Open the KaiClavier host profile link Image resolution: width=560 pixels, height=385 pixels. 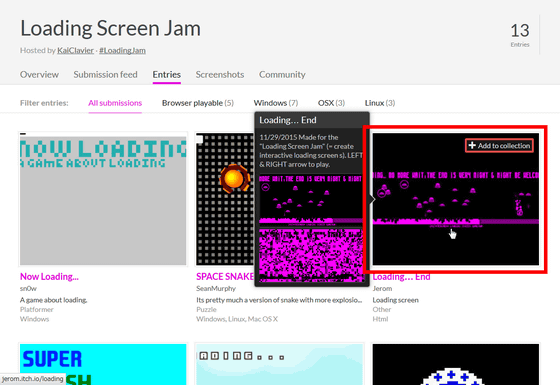[75, 50]
